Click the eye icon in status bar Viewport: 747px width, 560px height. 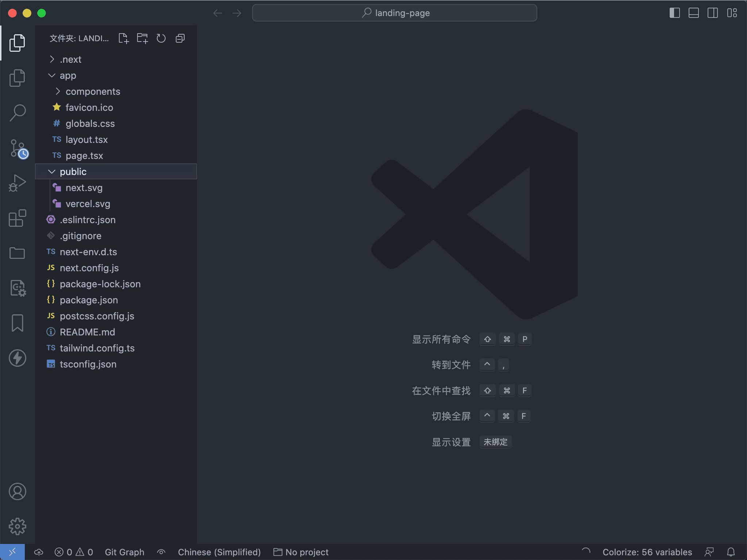161,552
